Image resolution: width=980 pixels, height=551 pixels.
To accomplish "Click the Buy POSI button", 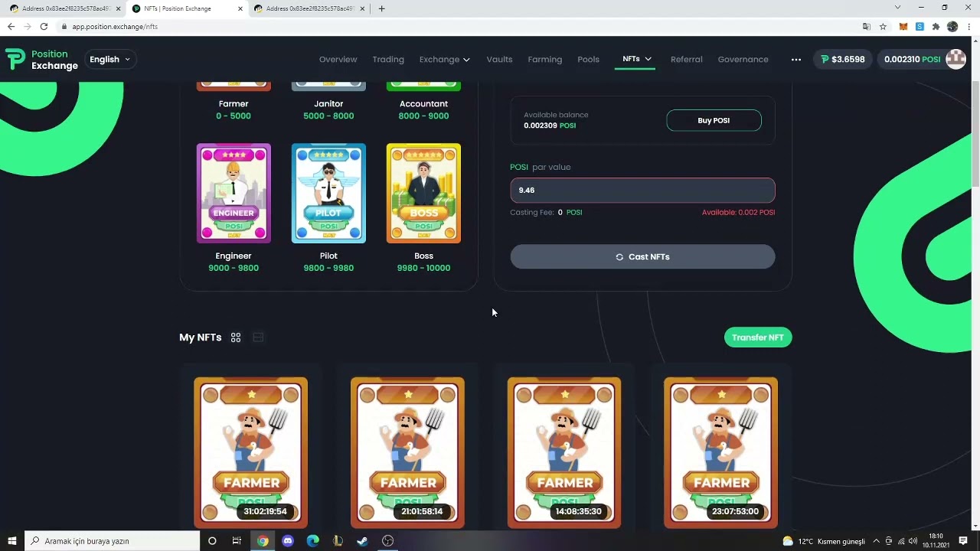I will [714, 120].
